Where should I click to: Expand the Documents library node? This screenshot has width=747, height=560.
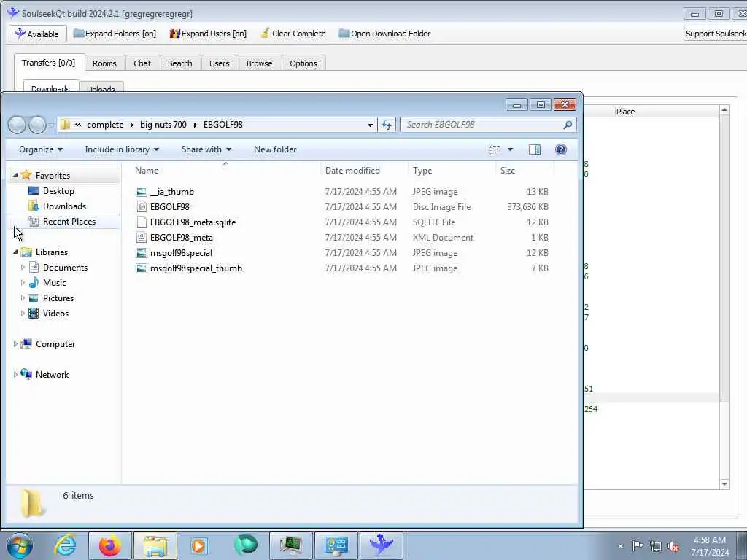(x=23, y=267)
